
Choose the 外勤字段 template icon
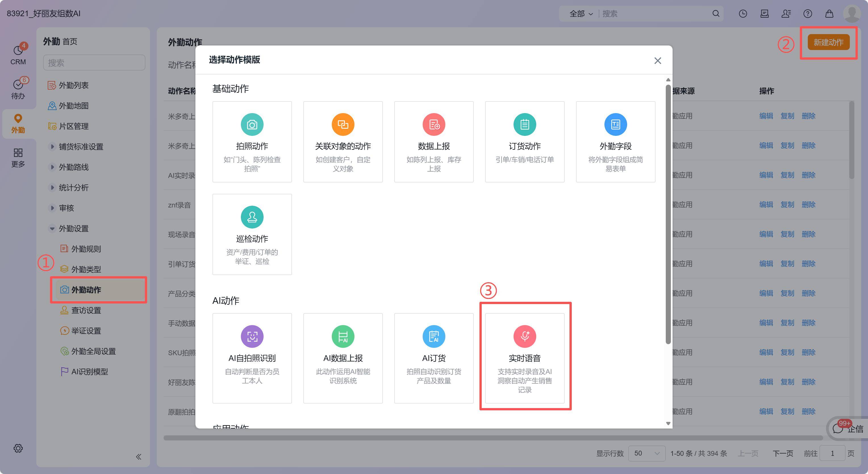point(615,125)
